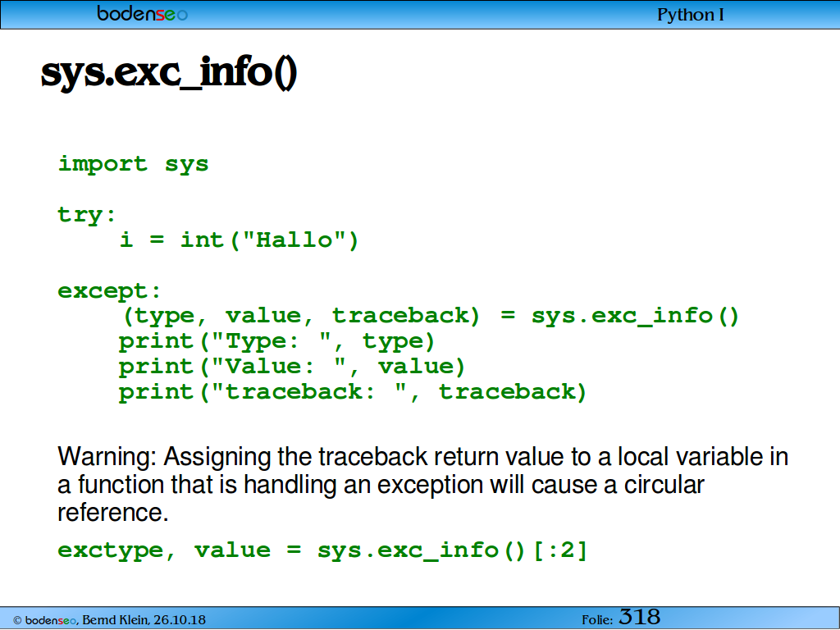
Task: Click the line 'i = int("Hallo")'
Action: [239, 240]
